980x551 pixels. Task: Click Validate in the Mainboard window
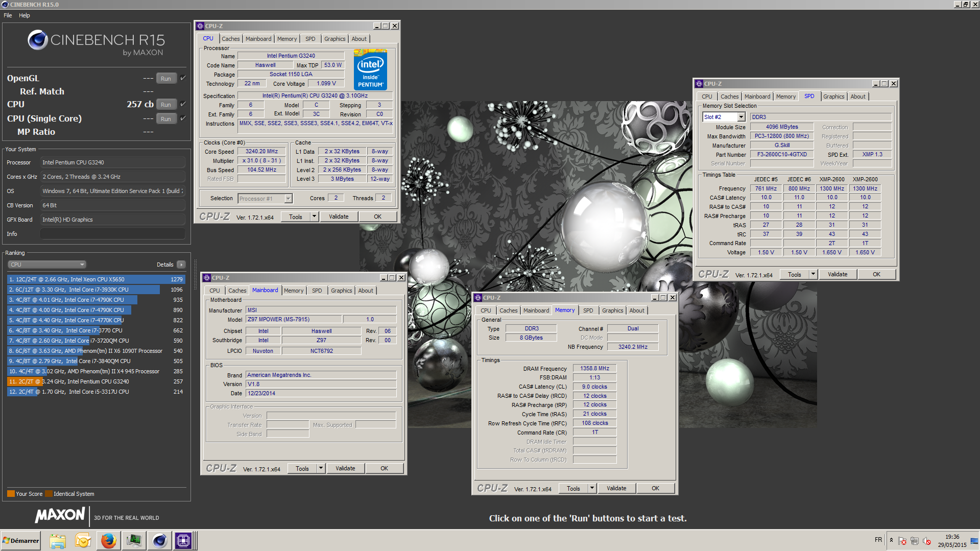point(345,469)
